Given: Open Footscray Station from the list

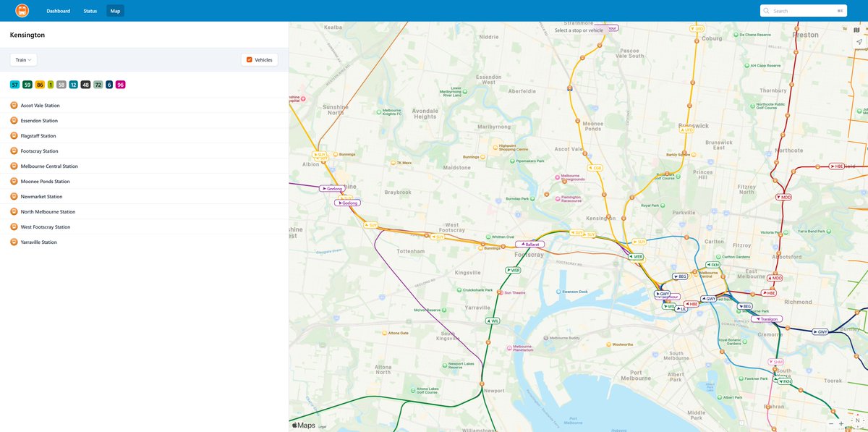Looking at the screenshot, I should pyautogui.click(x=144, y=151).
